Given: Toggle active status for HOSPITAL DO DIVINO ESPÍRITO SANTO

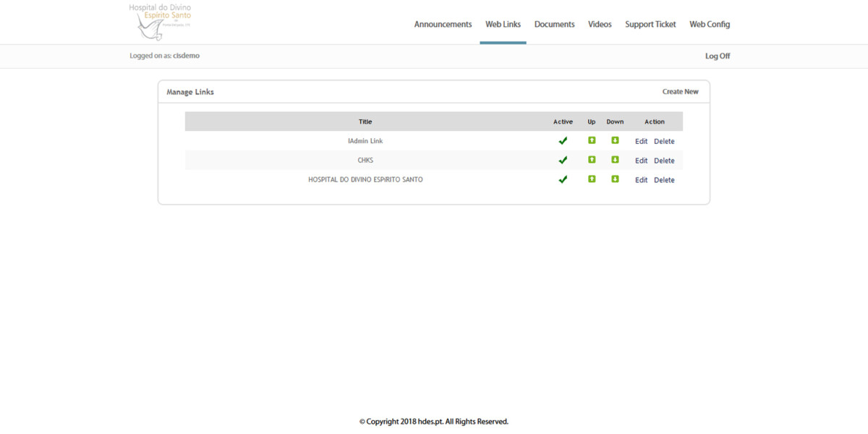Looking at the screenshot, I should tap(563, 179).
